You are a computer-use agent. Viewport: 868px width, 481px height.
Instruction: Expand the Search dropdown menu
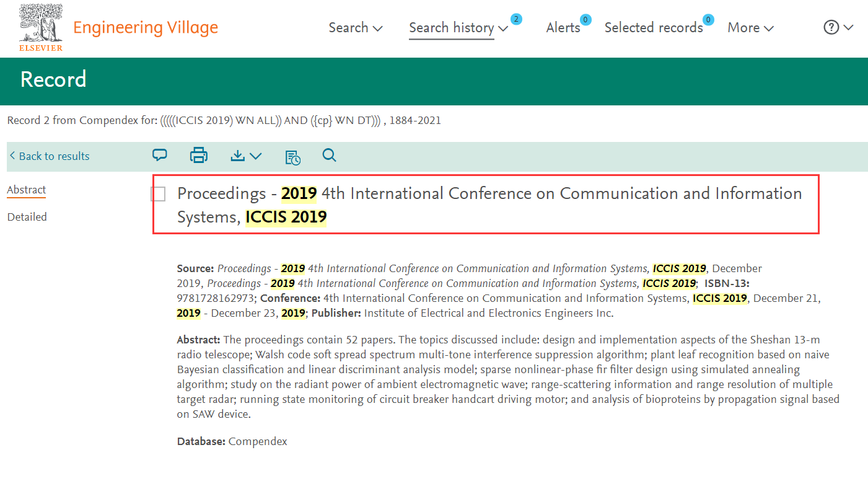[356, 28]
